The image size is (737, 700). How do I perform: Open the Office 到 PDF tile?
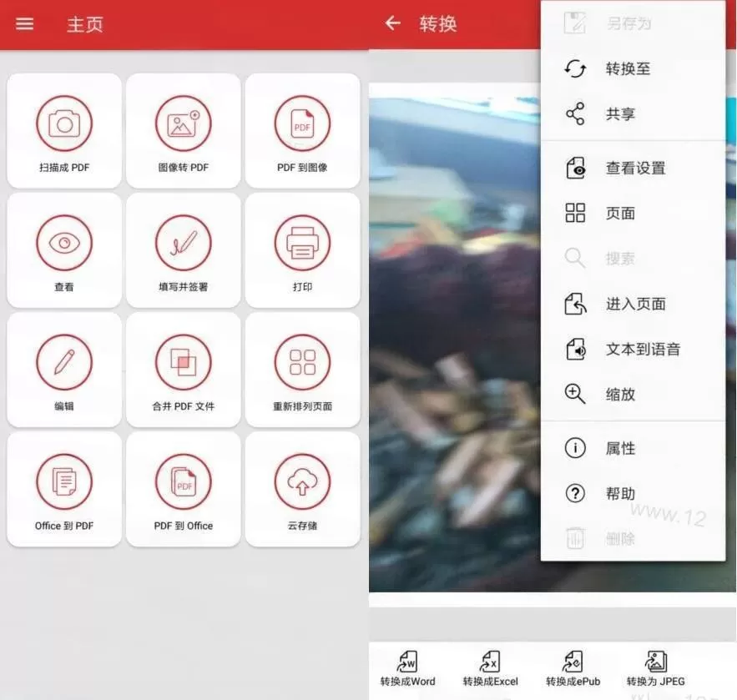[x=64, y=489]
